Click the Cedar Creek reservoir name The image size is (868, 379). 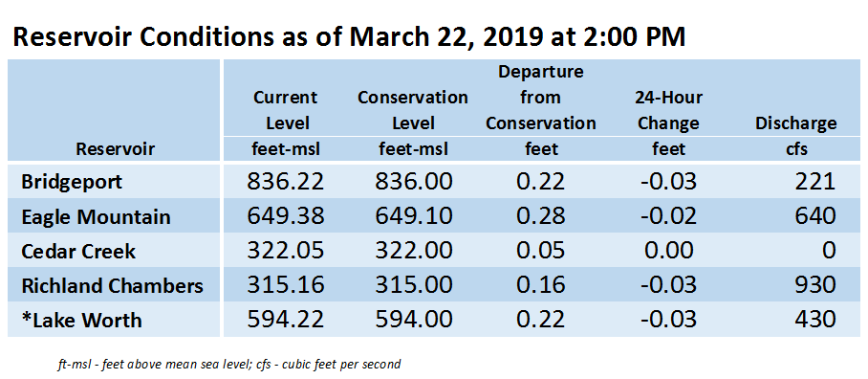tap(78, 251)
